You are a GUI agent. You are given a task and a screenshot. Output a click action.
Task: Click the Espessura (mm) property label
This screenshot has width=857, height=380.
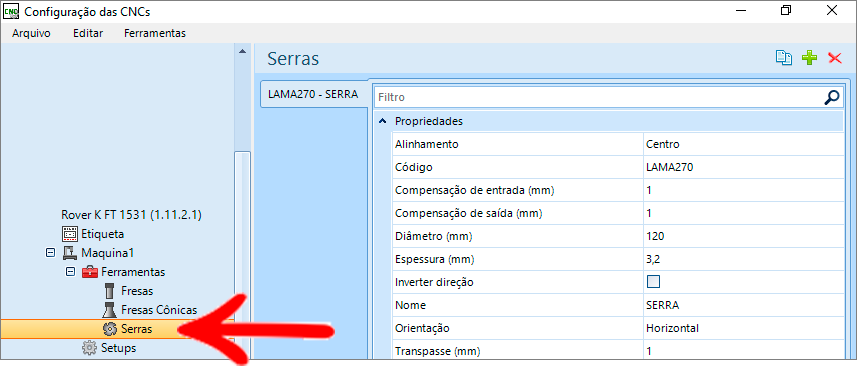tap(435, 259)
